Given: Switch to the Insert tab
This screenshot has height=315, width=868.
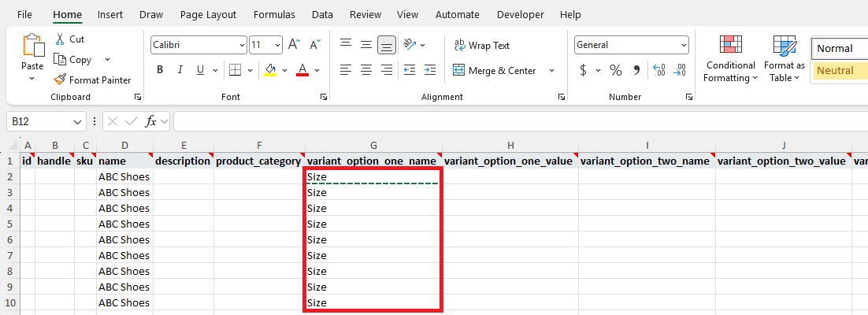Looking at the screenshot, I should tap(110, 14).
